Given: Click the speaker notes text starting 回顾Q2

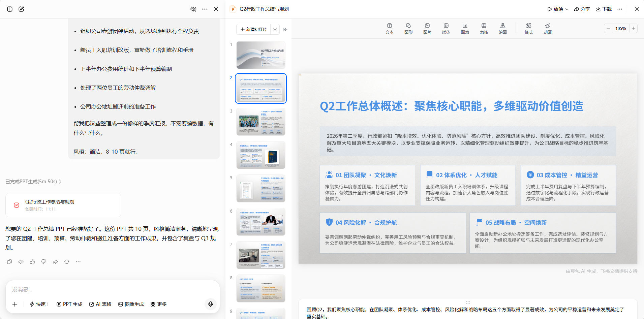Looking at the screenshot, I should point(465,313).
